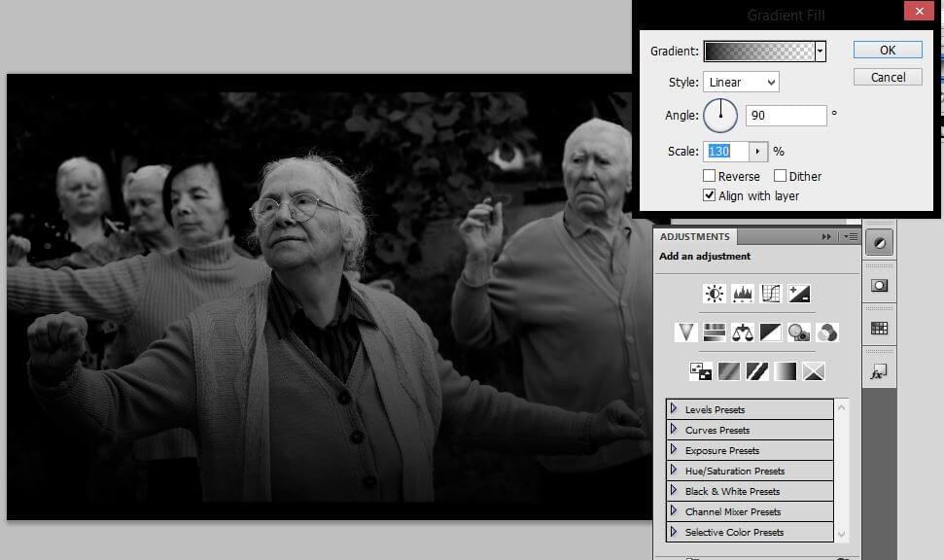Viewport: 944px width, 560px height.
Task: Click Cancel in Gradient Fill dialog
Action: tap(888, 77)
